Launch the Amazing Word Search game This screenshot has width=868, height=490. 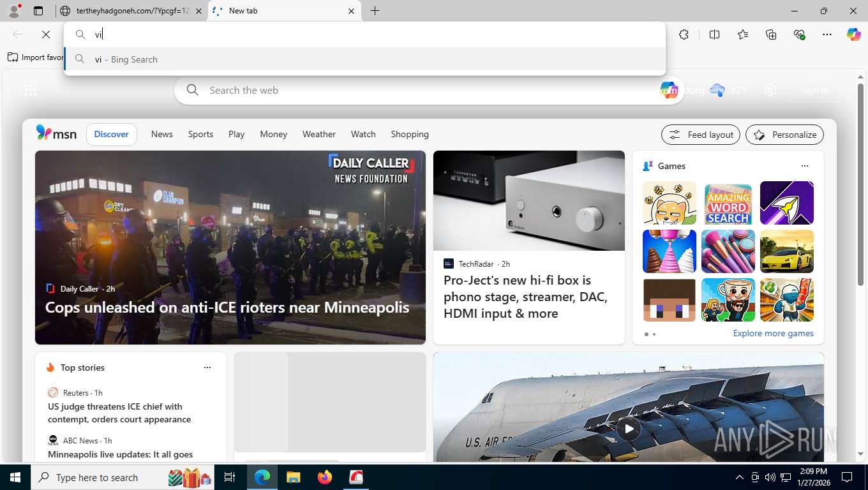pyautogui.click(x=728, y=203)
